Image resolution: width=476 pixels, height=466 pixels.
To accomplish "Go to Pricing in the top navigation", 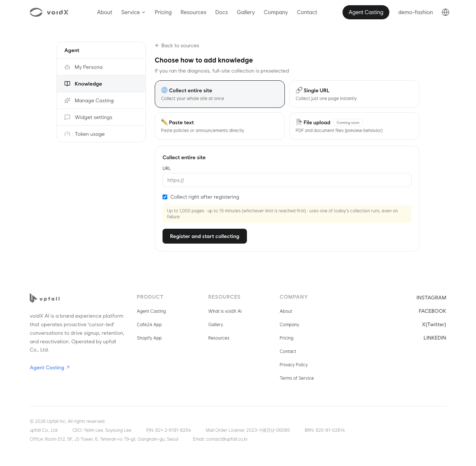I will point(163,12).
